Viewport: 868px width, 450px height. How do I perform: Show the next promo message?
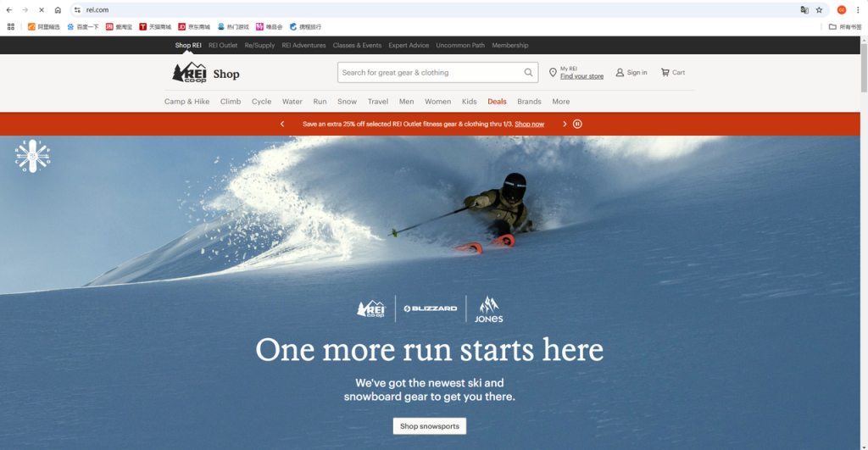(565, 124)
